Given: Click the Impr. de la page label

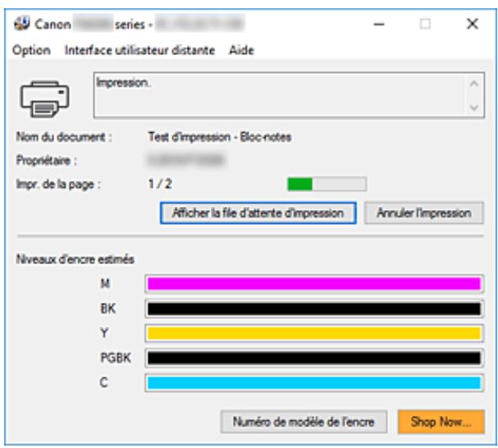Looking at the screenshot, I should [x=58, y=185].
